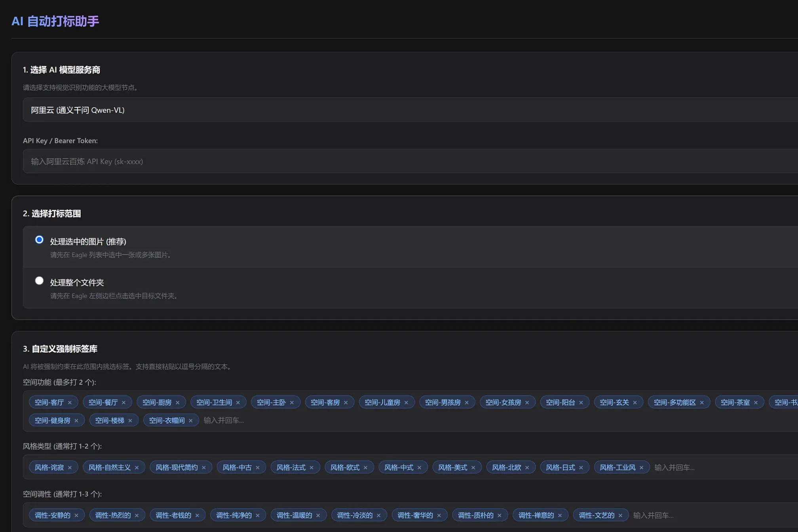Click x on the 空间-衣帽间 tag
The width and height of the screenshot is (798, 532).
pos(190,420)
